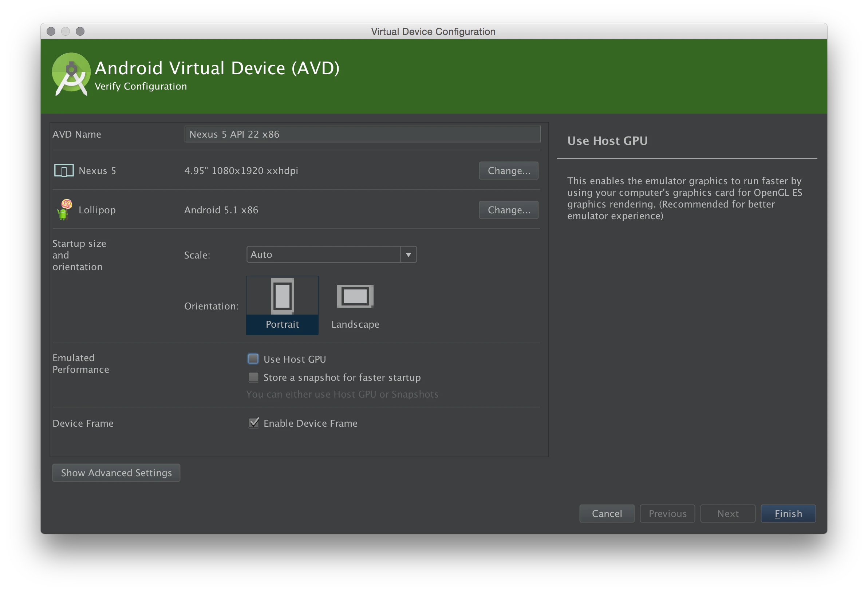Finish creating the virtual device

coord(788,514)
